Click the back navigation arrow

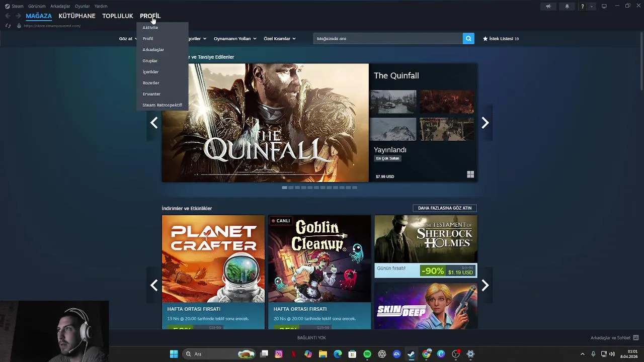pyautogui.click(x=8, y=16)
